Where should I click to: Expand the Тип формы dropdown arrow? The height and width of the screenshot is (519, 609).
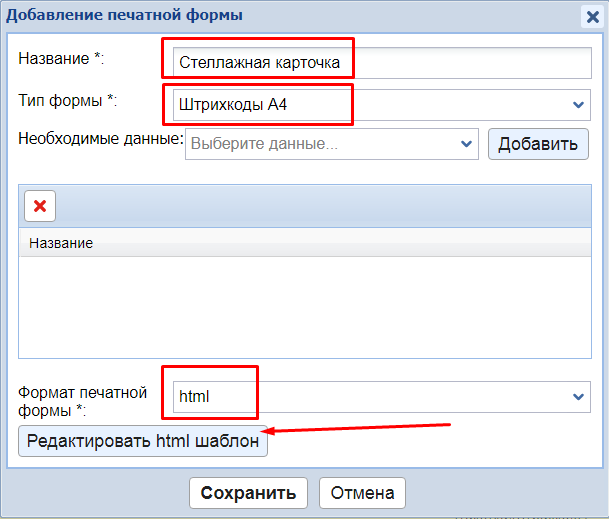[x=579, y=104]
